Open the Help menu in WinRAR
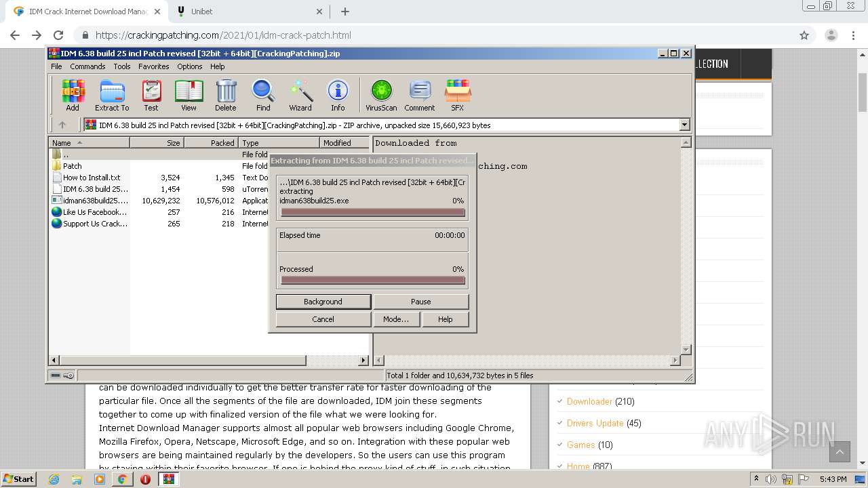The image size is (868, 488). pyautogui.click(x=217, y=66)
